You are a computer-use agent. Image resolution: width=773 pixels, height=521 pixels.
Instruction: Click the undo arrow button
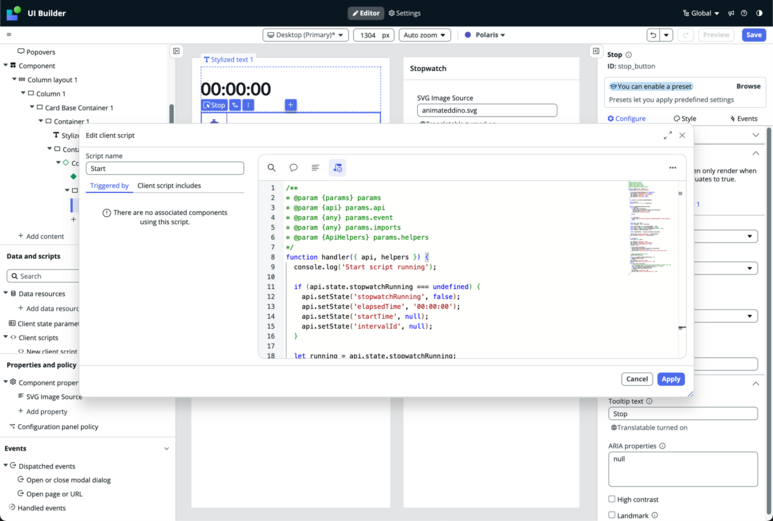coord(653,35)
